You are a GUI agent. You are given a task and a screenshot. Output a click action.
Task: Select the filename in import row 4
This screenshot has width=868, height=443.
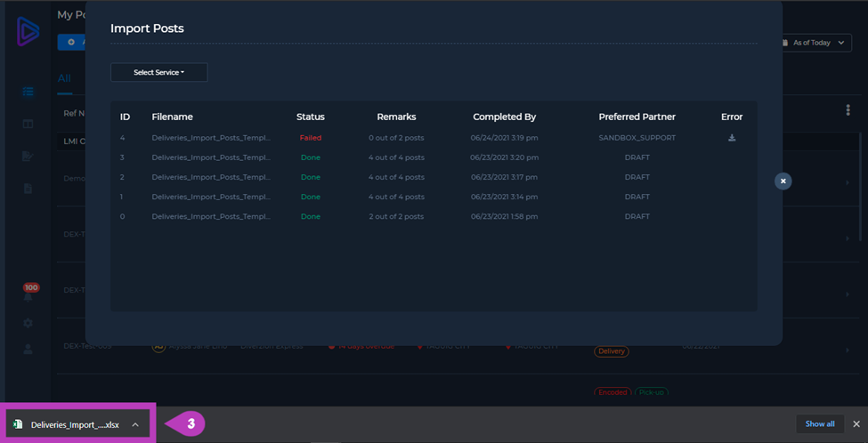[212, 138]
